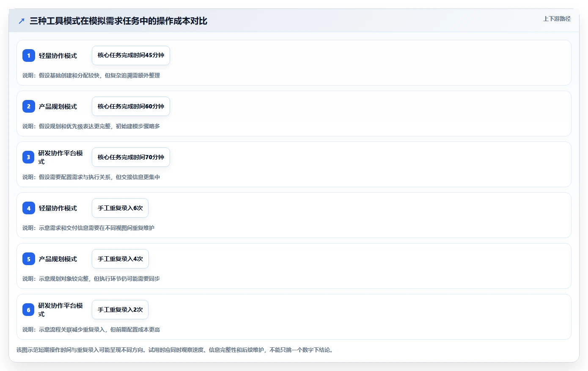Click the note 示意规划对象较完整
588x371 pixels.
[91, 279]
